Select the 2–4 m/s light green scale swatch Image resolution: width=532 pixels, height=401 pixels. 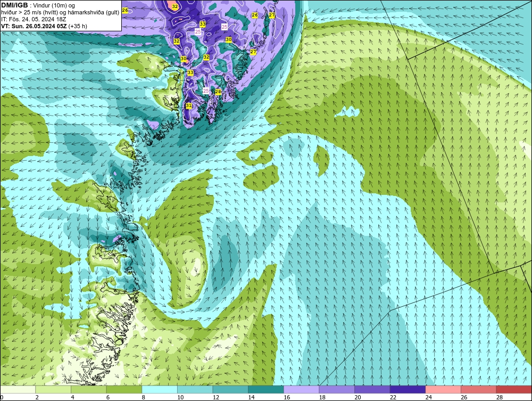53,389
